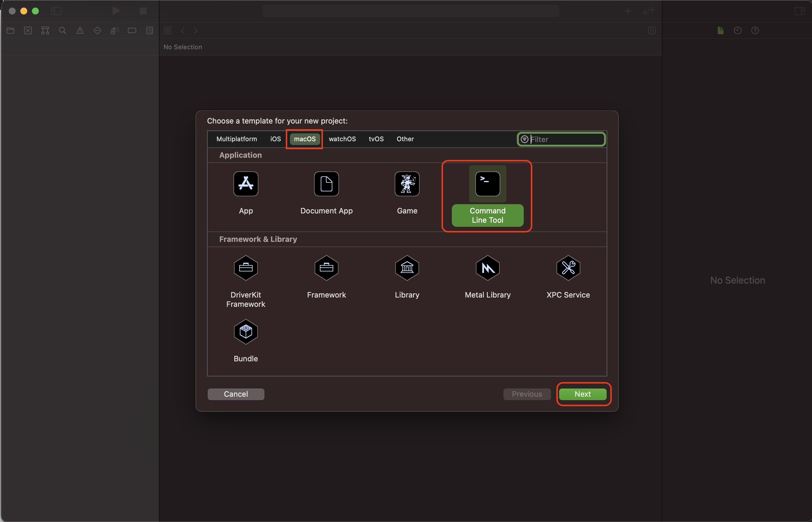812x522 pixels.
Task: Select the DriverKit Framework template
Action: [246, 268]
